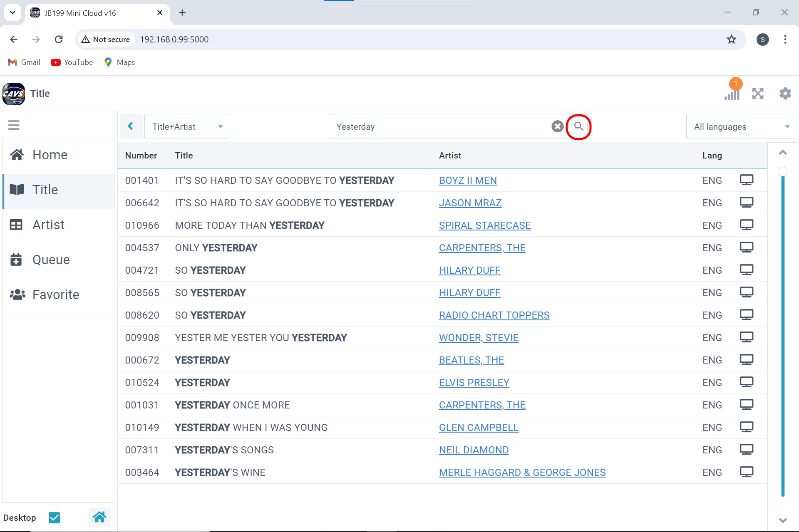Click the browser address bar URL
The width and height of the screenshot is (799, 532).
coord(174,40)
